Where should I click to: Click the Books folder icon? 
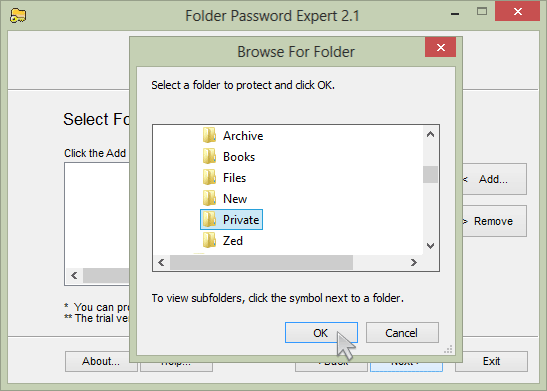[x=209, y=156]
